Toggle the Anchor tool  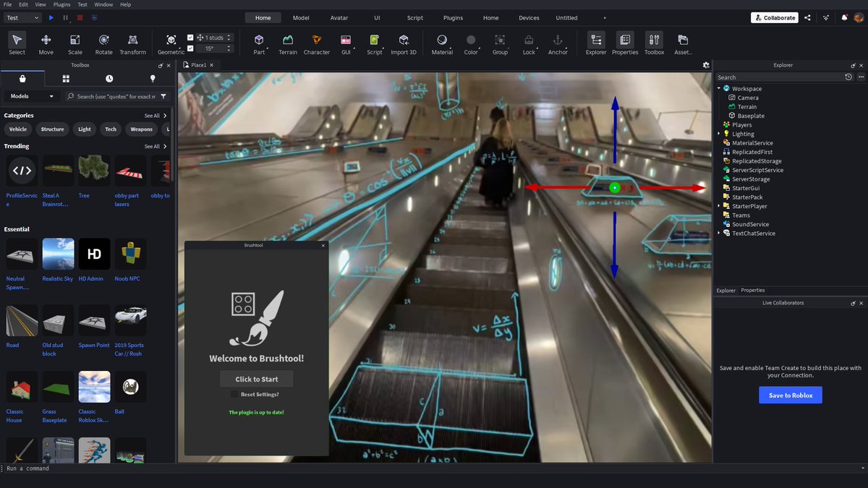click(x=558, y=43)
